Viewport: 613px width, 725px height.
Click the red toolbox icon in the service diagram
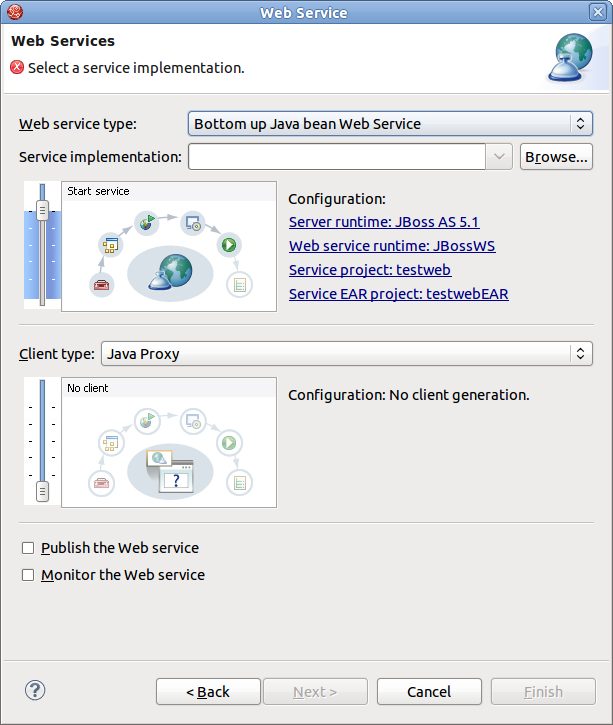tap(100, 285)
